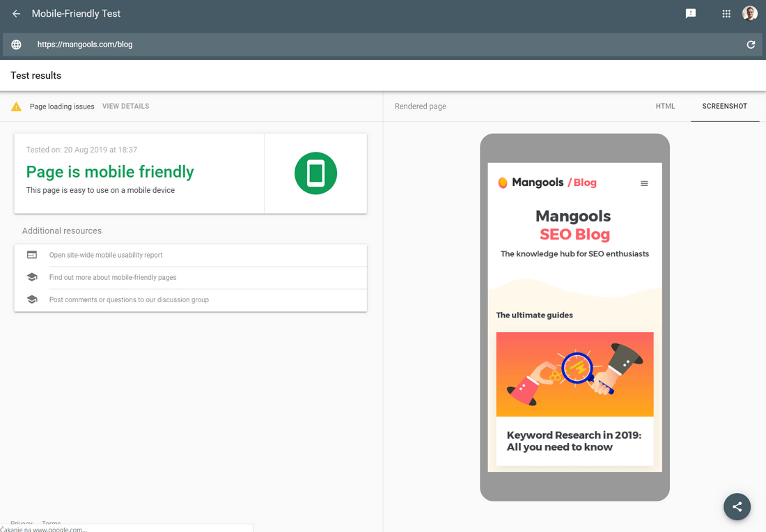Switch to the SCREENSHOT tab
Image resolution: width=766 pixels, height=532 pixels.
(724, 106)
